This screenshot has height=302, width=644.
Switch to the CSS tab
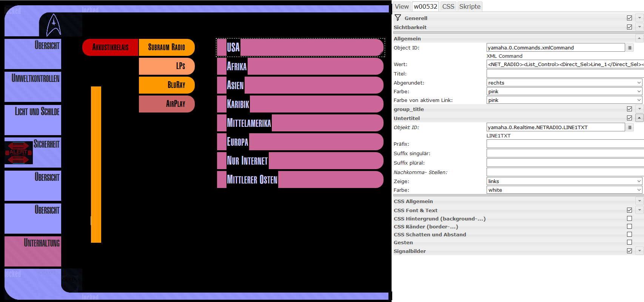click(x=448, y=6)
